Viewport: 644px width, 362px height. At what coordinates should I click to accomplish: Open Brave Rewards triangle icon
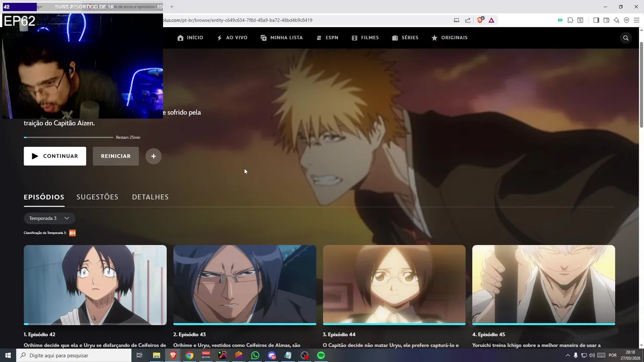tap(491, 20)
